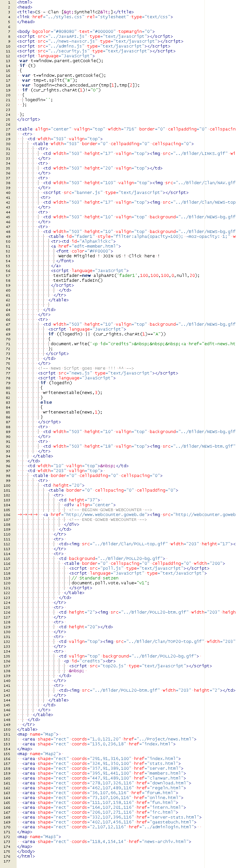This screenshot has height=868, width=236.
Task: Select the irc.html area line
Action: pyautogui.click(x=100, y=813)
